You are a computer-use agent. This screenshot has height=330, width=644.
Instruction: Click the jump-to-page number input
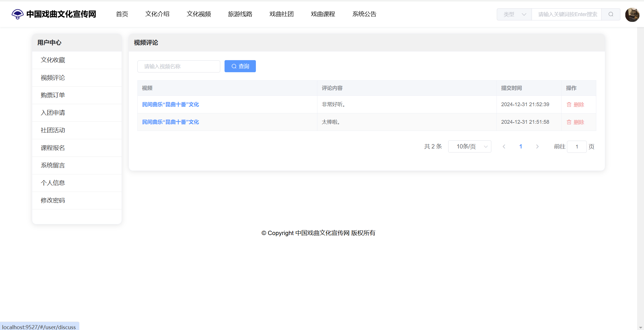pos(576,147)
